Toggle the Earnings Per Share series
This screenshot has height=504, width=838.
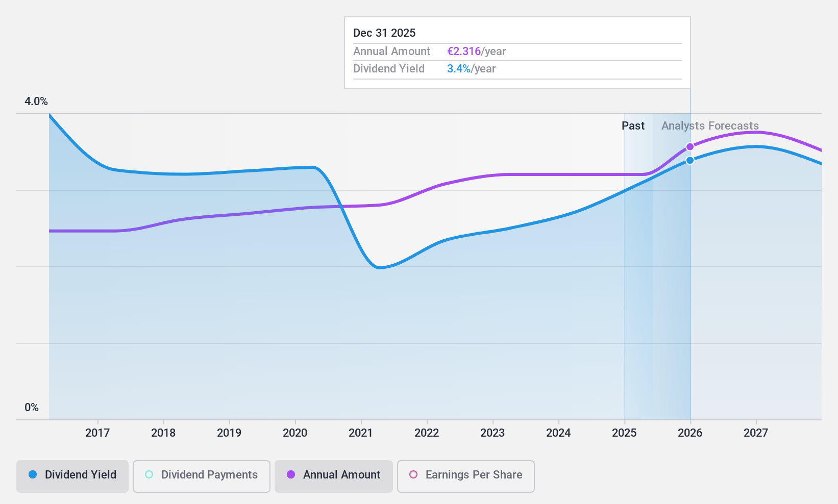pos(466,476)
